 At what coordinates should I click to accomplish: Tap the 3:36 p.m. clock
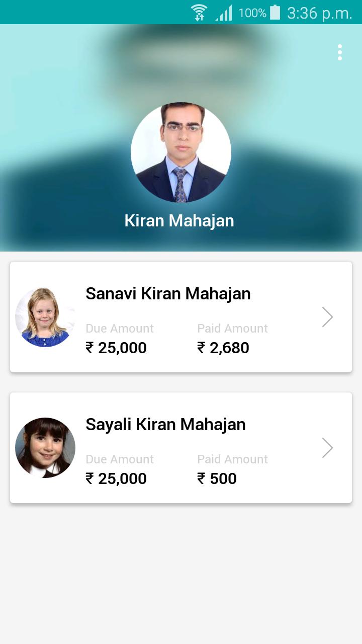click(x=320, y=13)
